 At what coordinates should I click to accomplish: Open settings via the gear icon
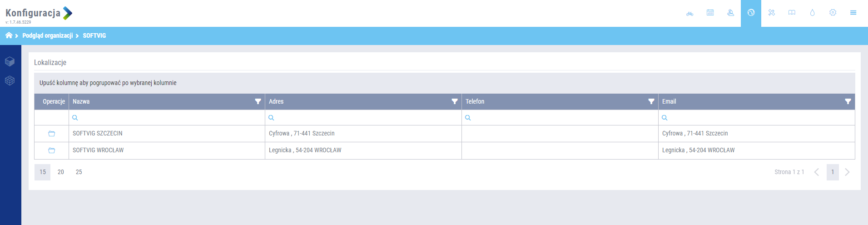coord(833,13)
